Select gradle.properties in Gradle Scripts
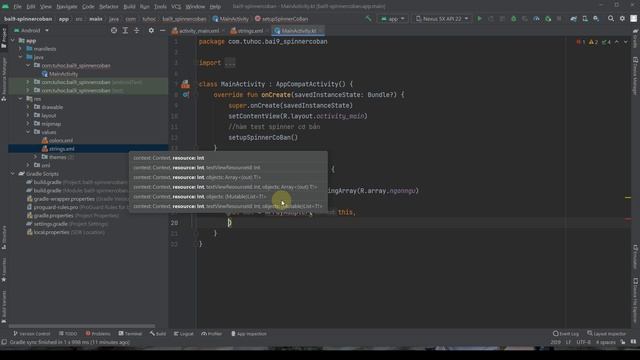 pos(53,216)
